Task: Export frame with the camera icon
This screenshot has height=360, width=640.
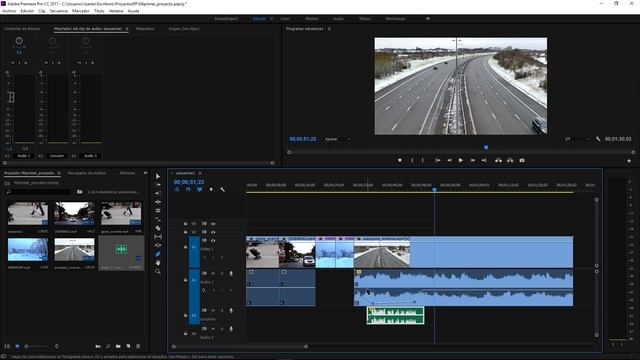Action: pos(522,160)
